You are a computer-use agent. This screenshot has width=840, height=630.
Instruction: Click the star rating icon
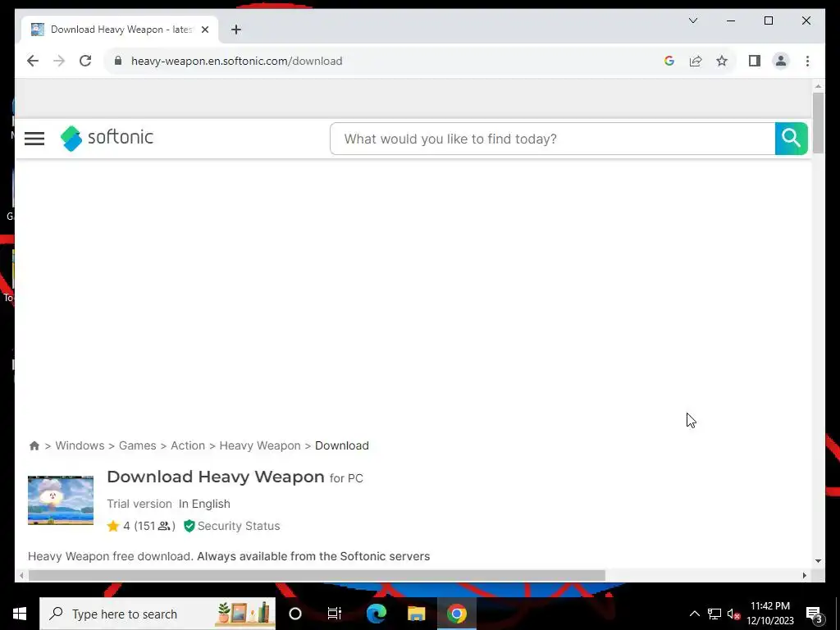coord(113,526)
